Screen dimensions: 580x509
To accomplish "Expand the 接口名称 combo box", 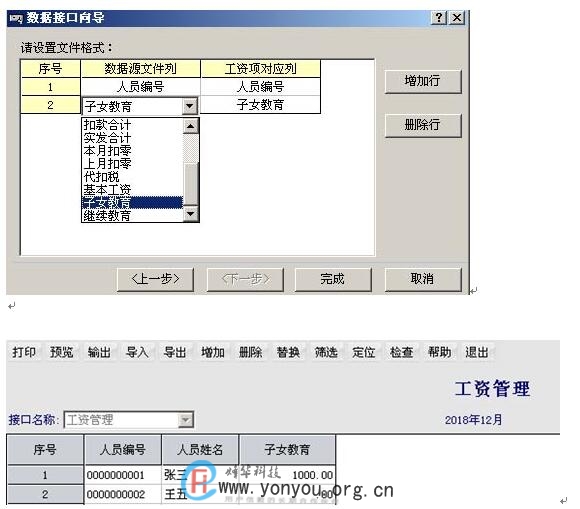I will (x=185, y=420).
